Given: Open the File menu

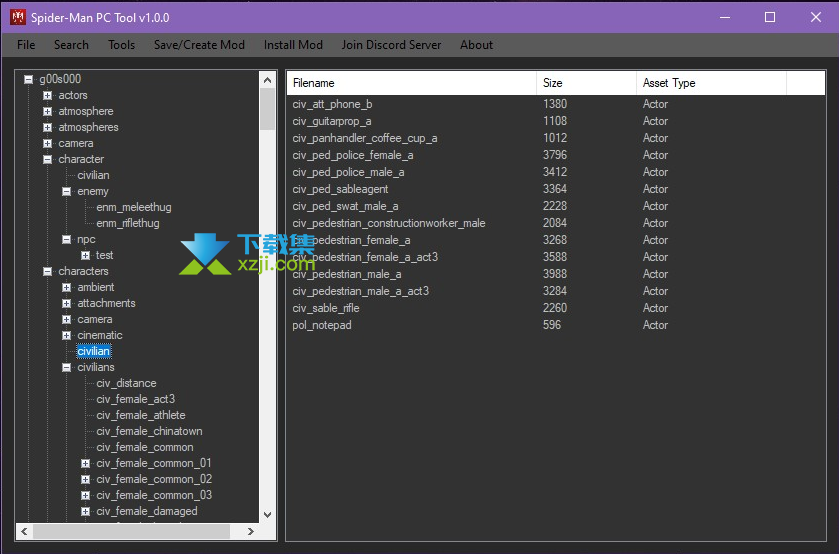Looking at the screenshot, I should 26,45.
